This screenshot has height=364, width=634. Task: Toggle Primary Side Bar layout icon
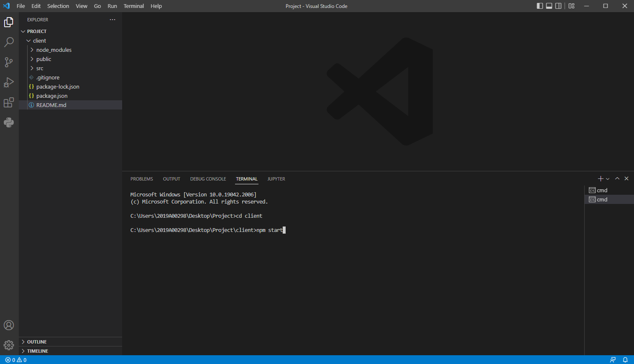[540, 6]
